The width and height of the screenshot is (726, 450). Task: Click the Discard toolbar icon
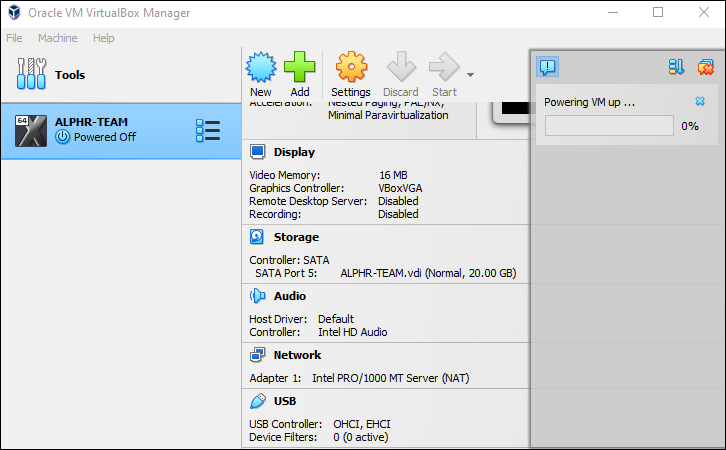click(x=401, y=67)
